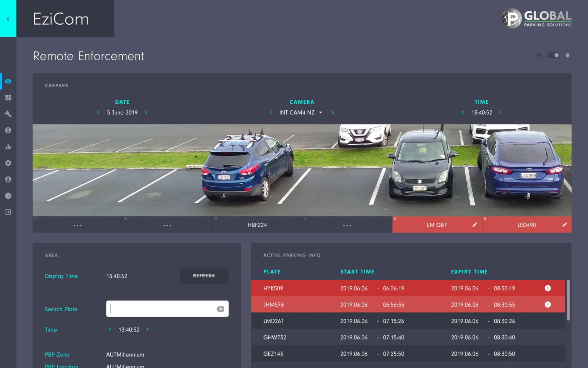Edit the LED490 plate with pencil icon

[x=564, y=224]
